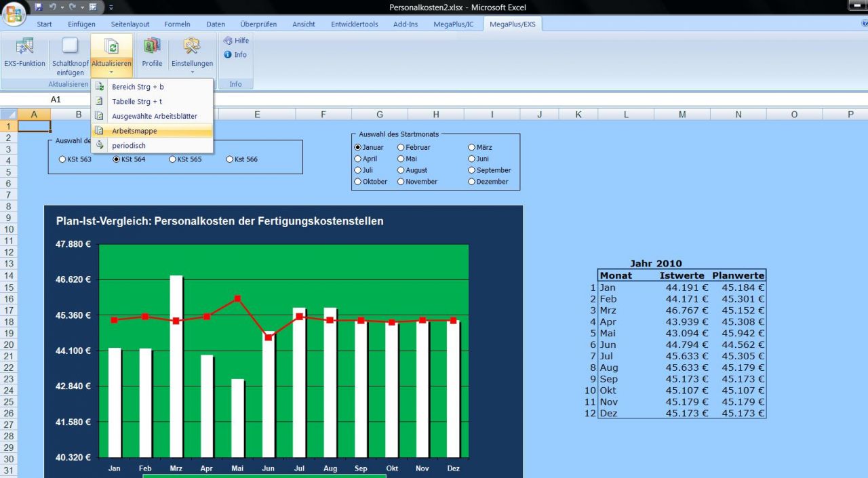Open the undo history dropdown arrow

coord(62,7)
